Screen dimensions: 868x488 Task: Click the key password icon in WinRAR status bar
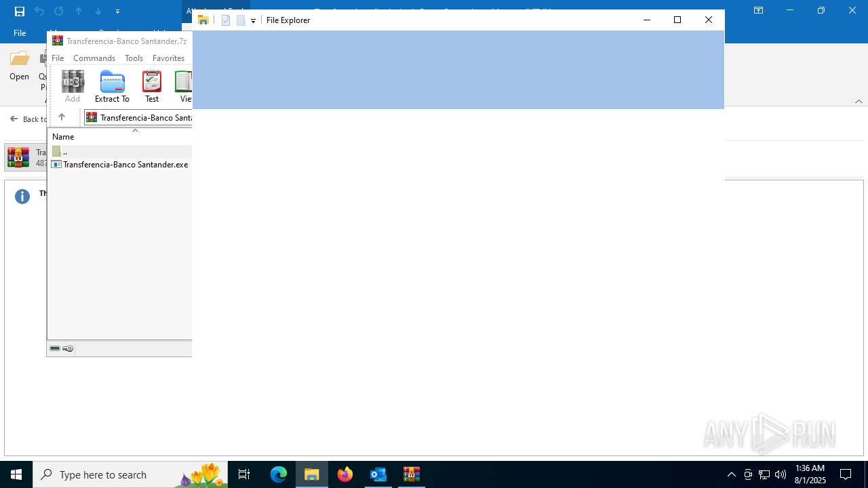pos(68,348)
